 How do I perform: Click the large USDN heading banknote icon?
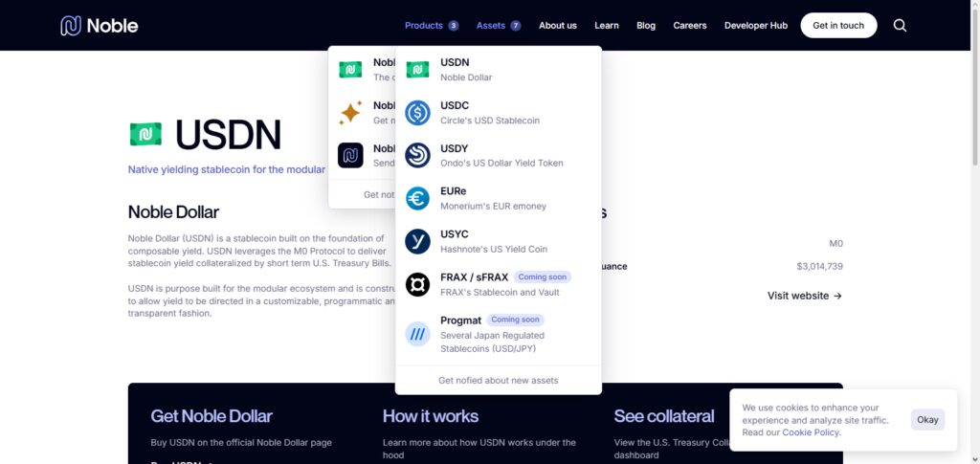[145, 134]
